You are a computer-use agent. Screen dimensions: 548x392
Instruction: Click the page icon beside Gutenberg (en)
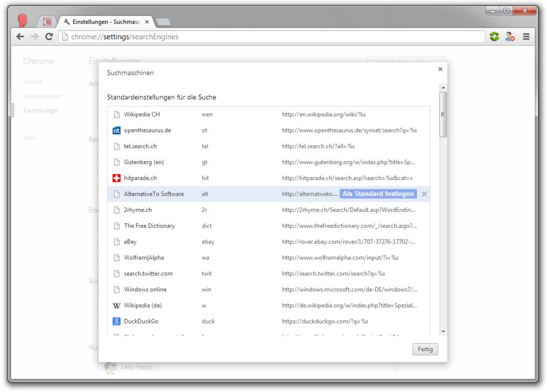(x=116, y=162)
